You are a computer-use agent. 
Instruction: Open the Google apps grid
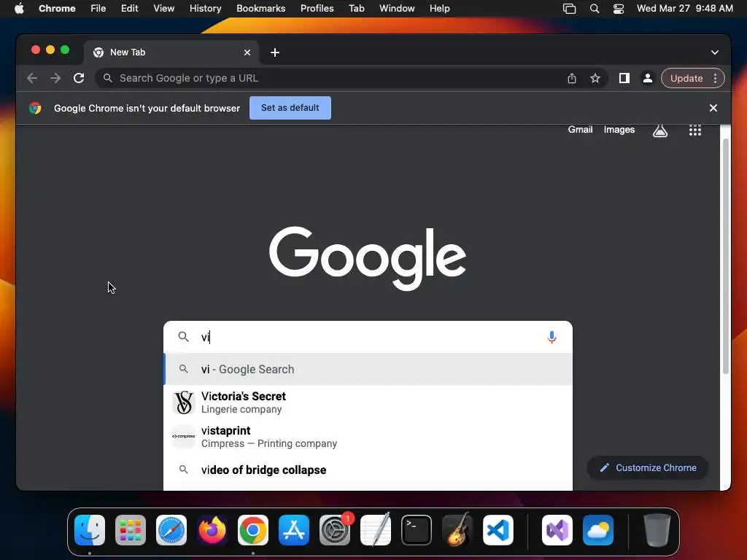(695, 130)
